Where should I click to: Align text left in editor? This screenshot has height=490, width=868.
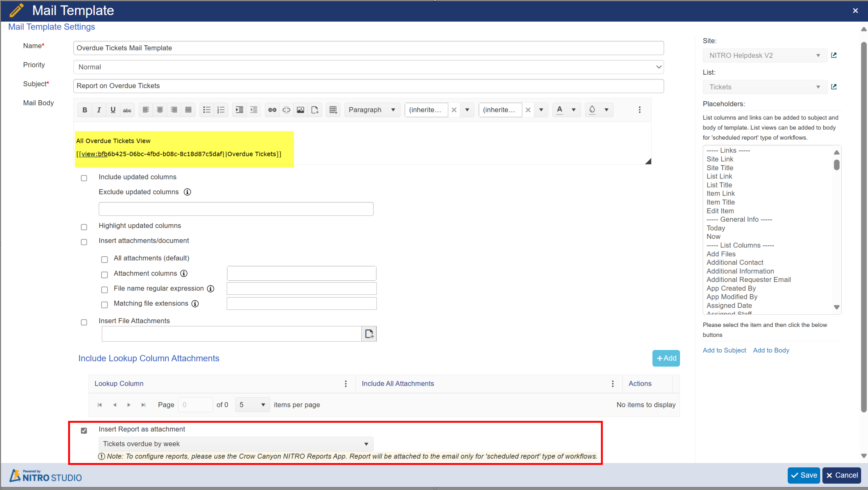tap(146, 110)
